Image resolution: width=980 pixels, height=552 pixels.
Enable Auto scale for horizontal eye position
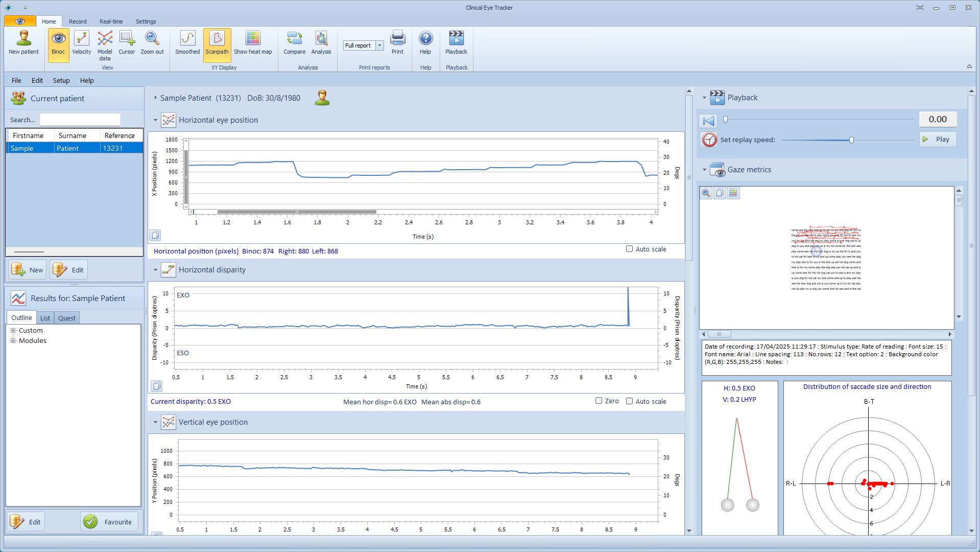629,249
